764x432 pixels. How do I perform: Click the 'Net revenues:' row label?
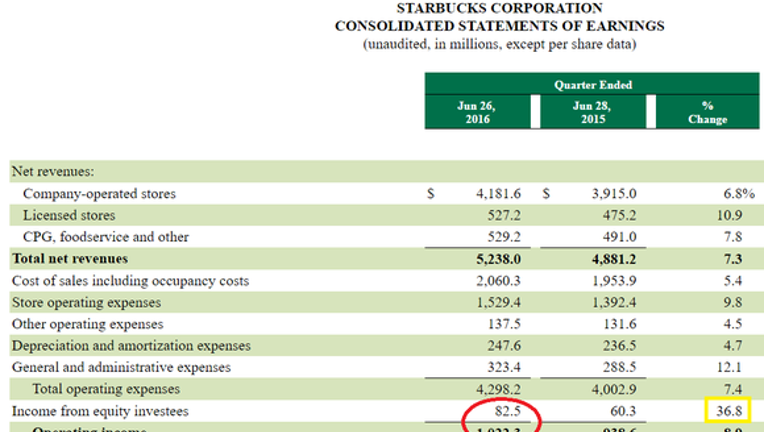(x=53, y=171)
